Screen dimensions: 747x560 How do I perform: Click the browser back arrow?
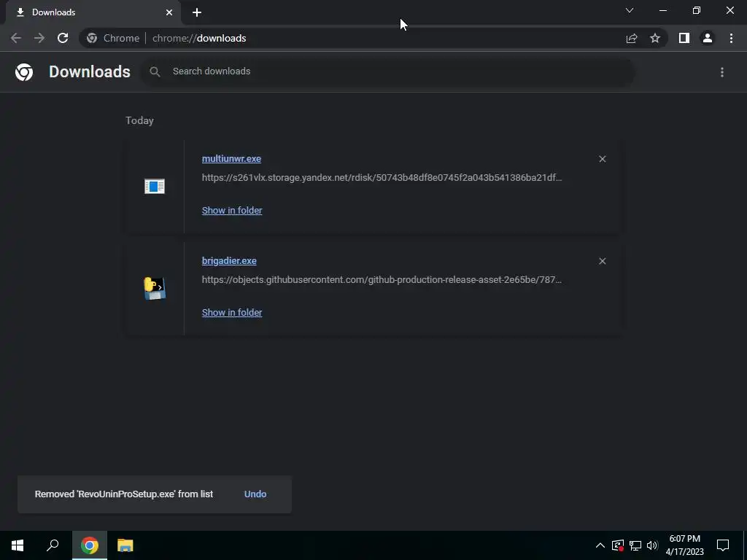point(16,38)
